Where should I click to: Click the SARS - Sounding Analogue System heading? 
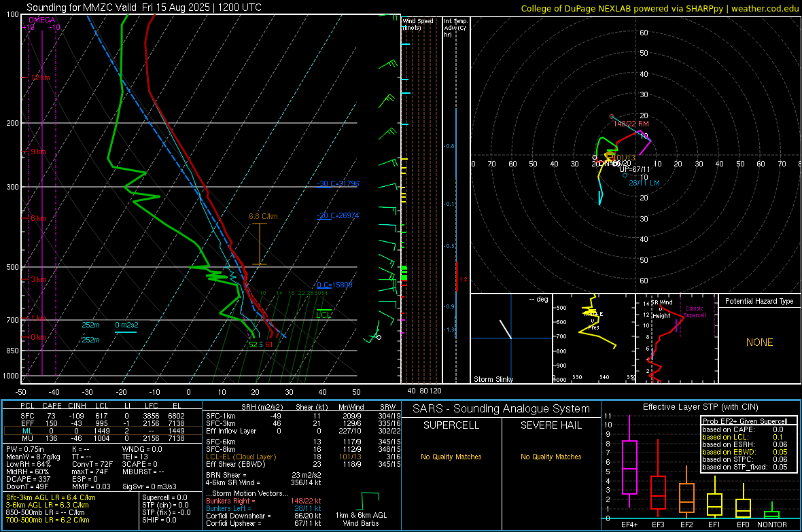tap(501, 409)
